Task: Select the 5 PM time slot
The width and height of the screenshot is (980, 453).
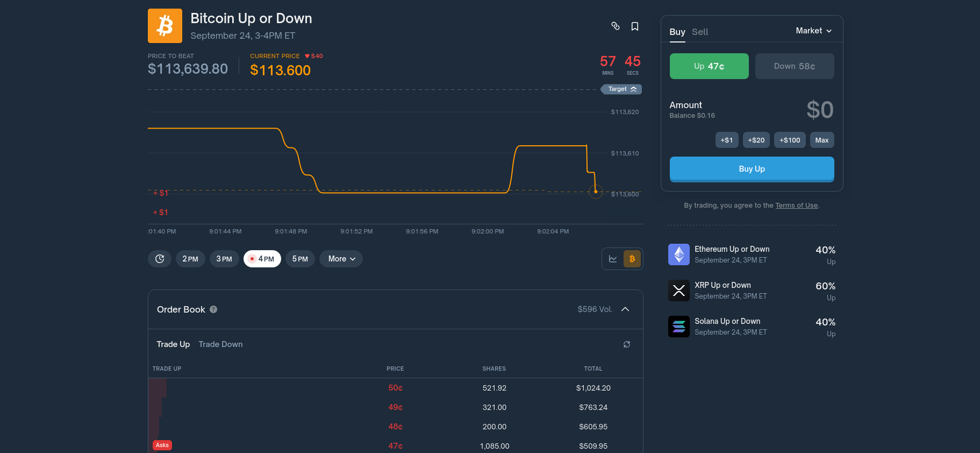Action: (x=300, y=259)
